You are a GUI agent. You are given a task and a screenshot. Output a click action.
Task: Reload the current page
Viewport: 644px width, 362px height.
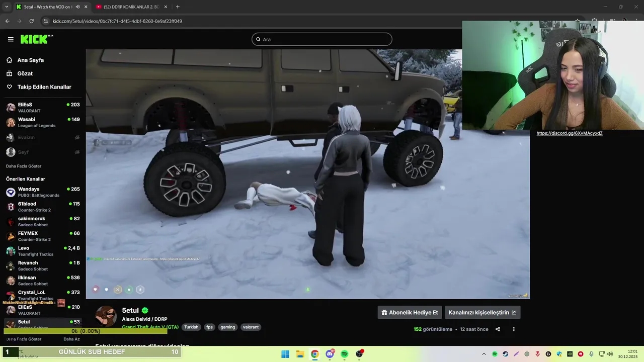[x=31, y=21]
